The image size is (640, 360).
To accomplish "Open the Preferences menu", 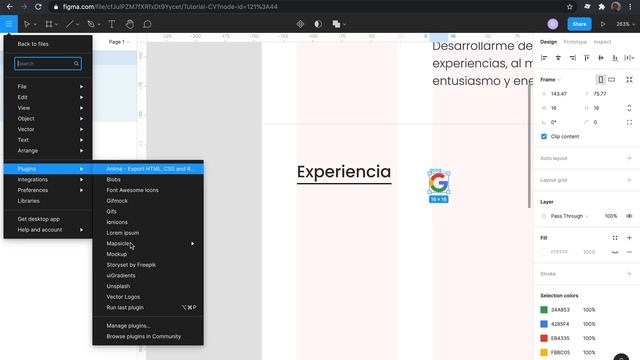I will point(48,190).
